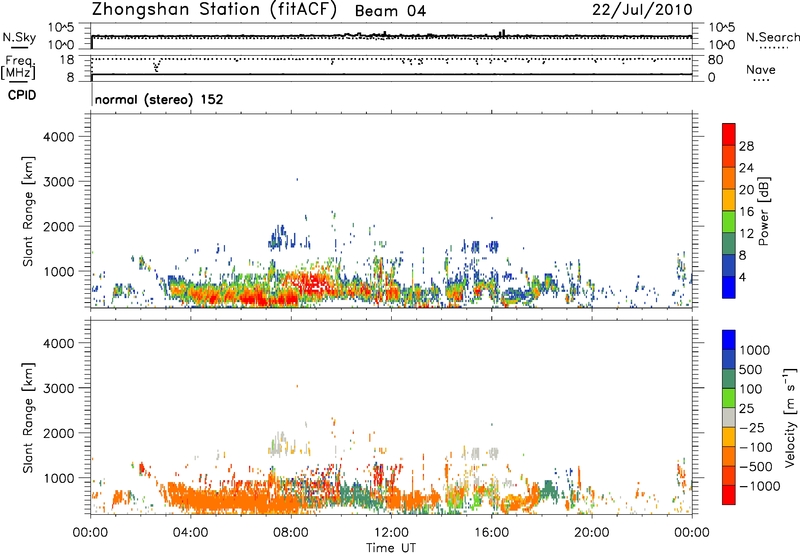Click the red top of power color bar
Screen dimensions: 800x554
[x=729, y=134]
